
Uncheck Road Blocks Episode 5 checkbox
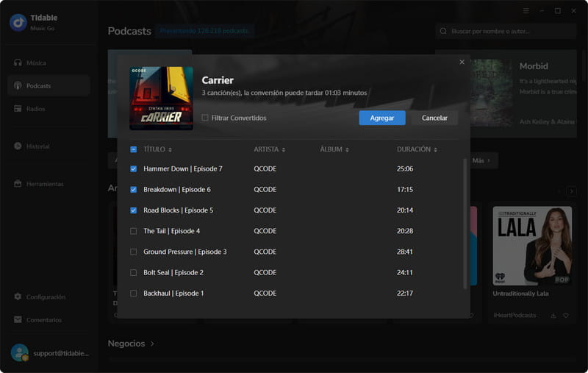click(x=134, y=210)
